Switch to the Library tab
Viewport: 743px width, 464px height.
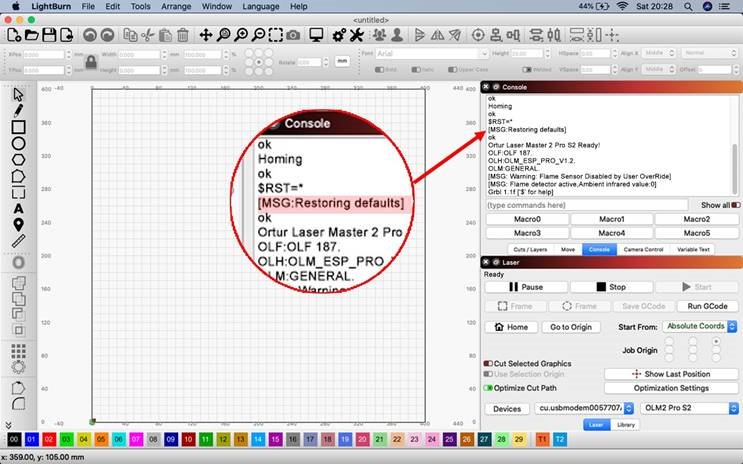coord(625,425)
